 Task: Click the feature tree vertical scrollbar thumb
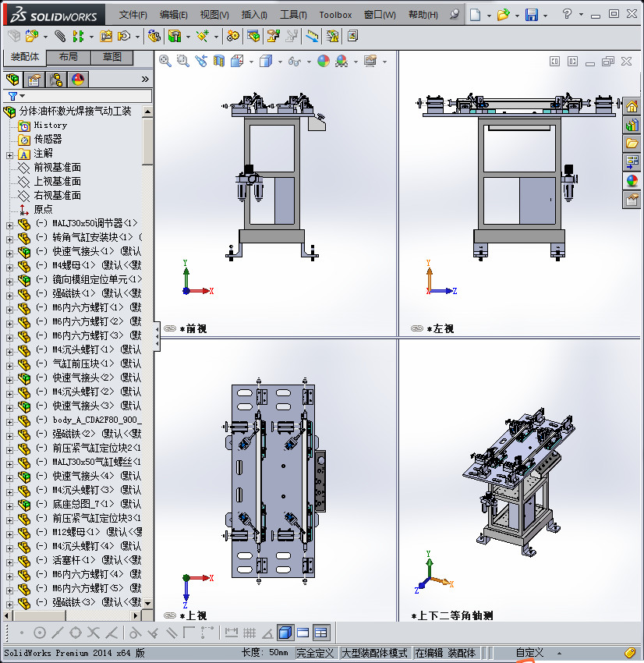click(x=147, y=142)
